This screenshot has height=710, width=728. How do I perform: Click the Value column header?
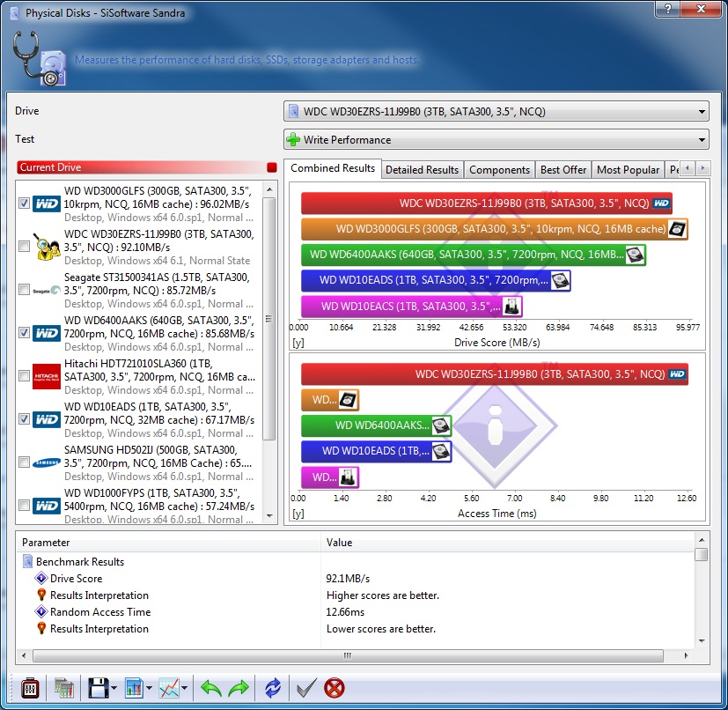tap(507, 543)
